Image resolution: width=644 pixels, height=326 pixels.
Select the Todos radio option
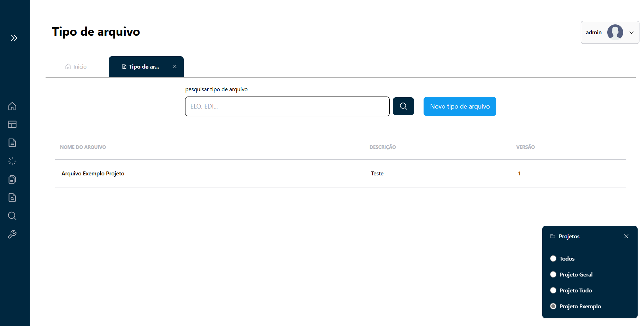553,258
